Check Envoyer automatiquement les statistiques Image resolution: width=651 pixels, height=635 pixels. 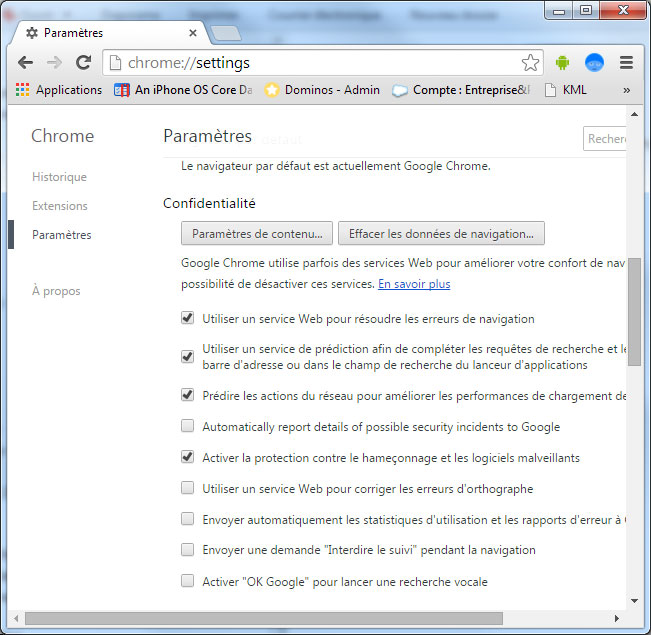coord(187,519)
